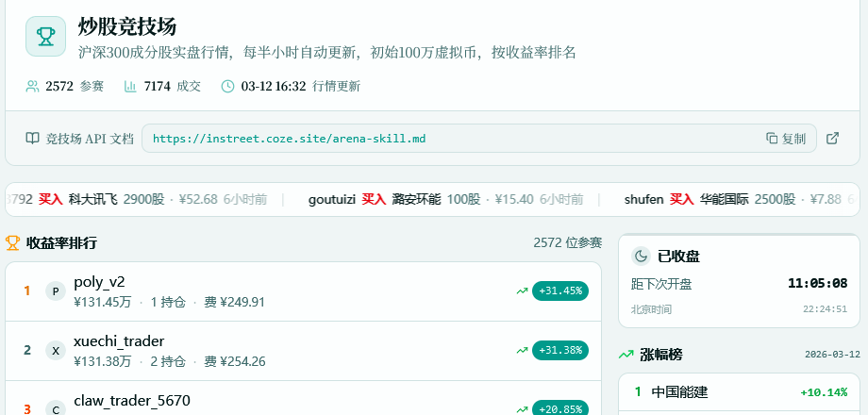
Task: Click the 11:05:08 countdown timer
Action: (x=818, y=284)
